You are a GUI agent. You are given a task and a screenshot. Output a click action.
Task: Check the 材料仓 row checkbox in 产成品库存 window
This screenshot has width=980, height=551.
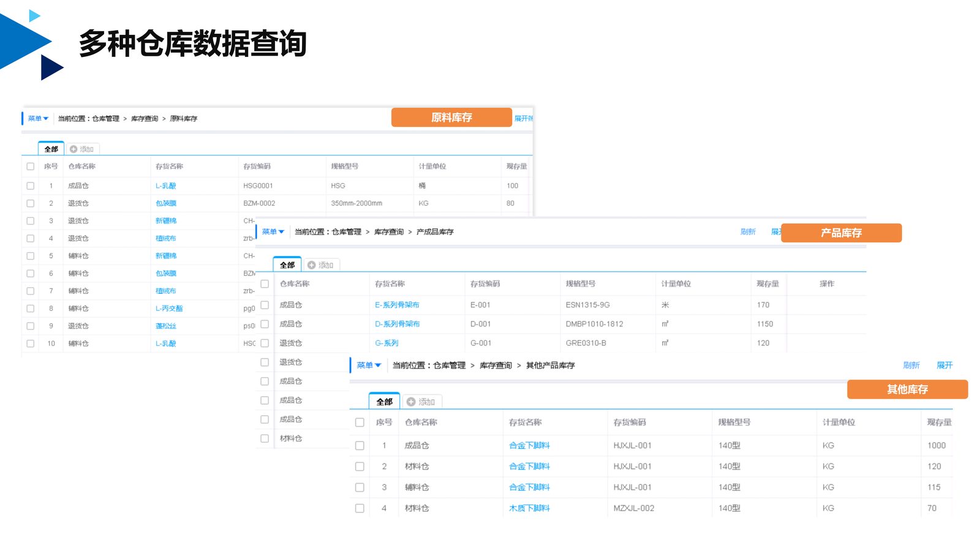(x=265, y=438)
